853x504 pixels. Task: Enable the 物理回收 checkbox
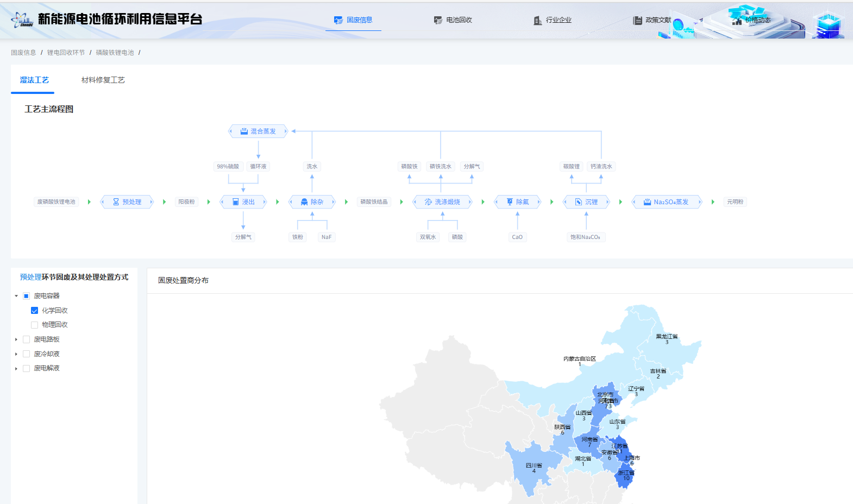pos(35,325)
